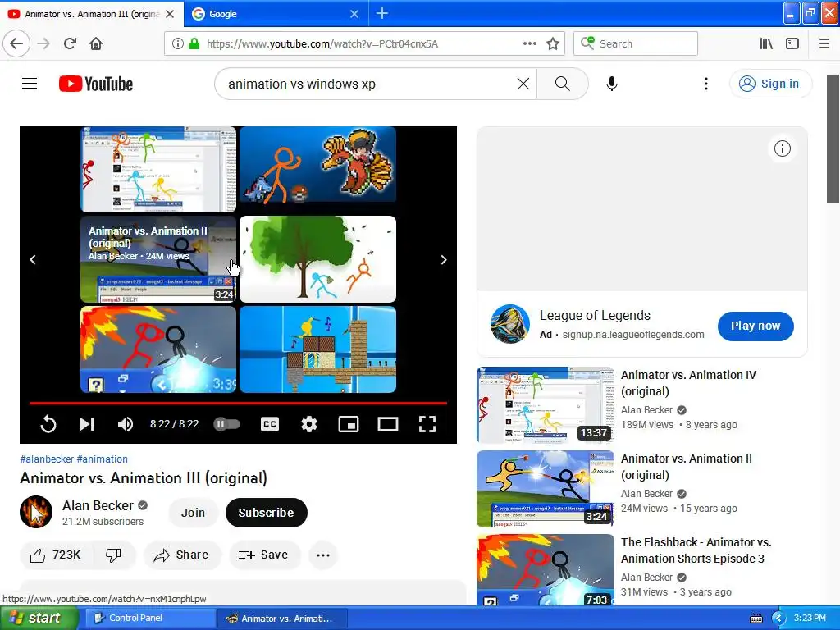
Task: Clear the YouTube search query
Action: click(523, 84)
